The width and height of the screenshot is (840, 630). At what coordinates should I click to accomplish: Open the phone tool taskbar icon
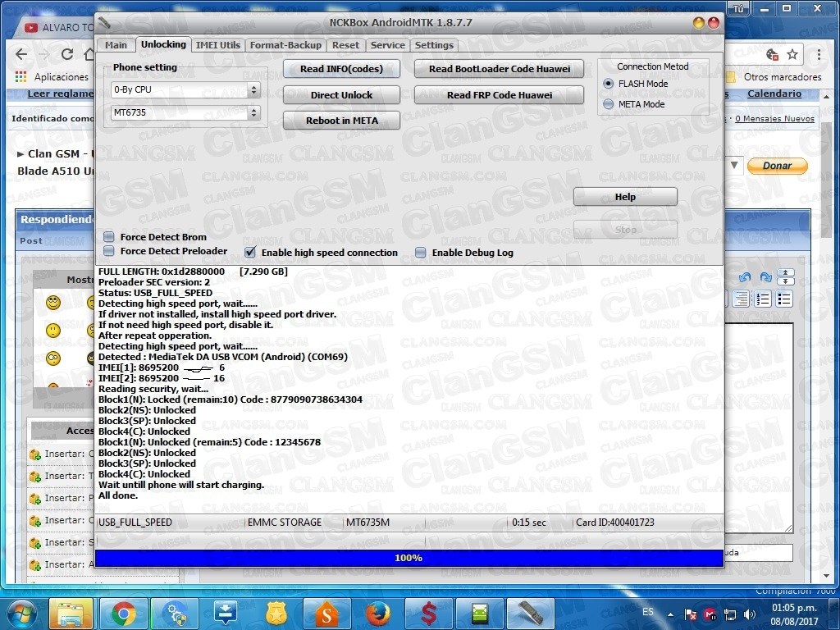[x=531, y=614]
